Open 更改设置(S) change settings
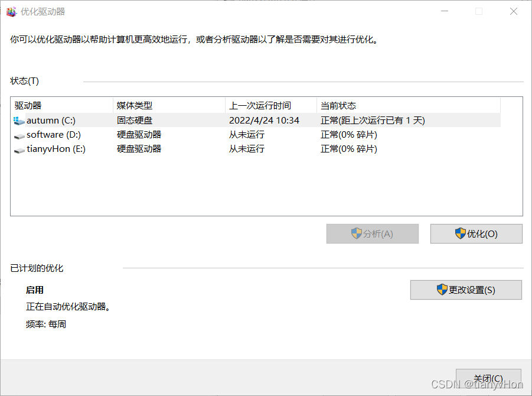This screenshot has height=396, width=532. pos(466,290)
